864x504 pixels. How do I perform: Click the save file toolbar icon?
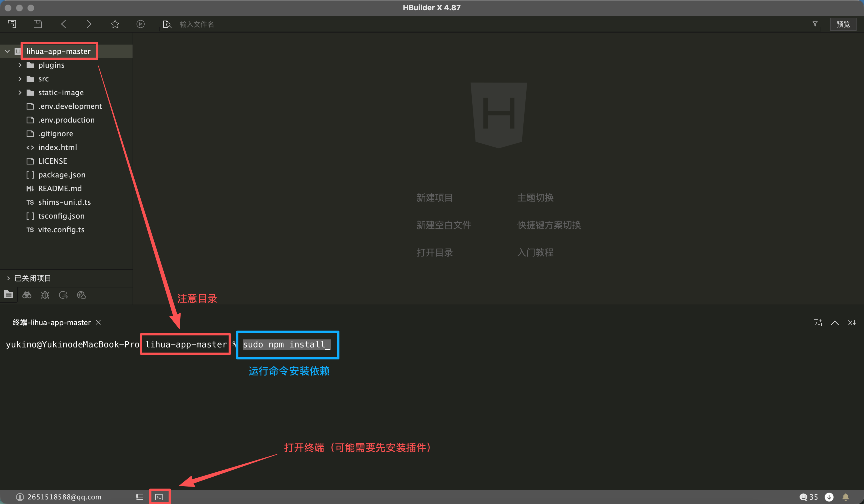click(x=38, y=24)
